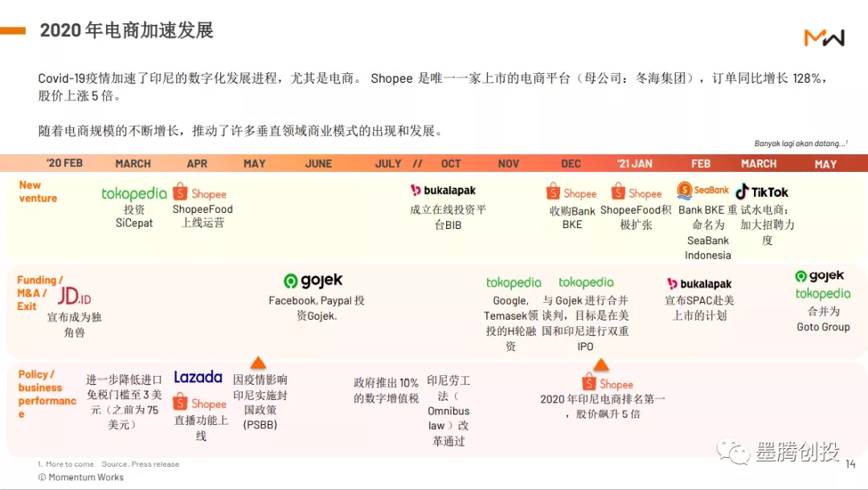Image resolution: width=868 pixels, height=490 pixels.
Task: Select the Shopee icon above '收购Bank BKE'
Action: click(571, 192)
